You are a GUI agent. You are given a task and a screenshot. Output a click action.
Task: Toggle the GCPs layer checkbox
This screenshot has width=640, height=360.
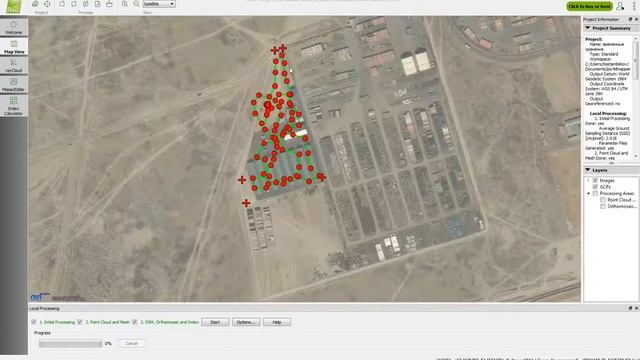point(595,187)
